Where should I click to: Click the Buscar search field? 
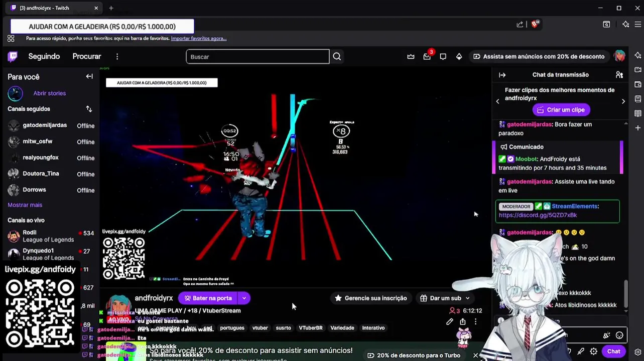point(257,57)
